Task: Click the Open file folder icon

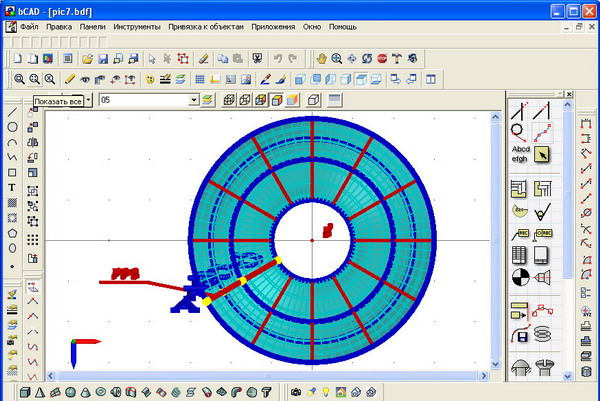Action: tap(88, 58)
